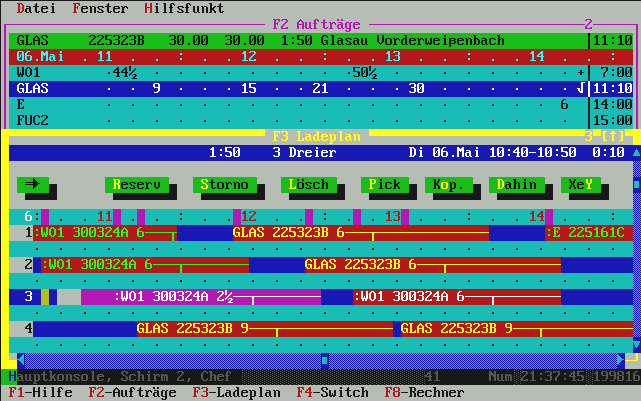The image size is (641, 401).
Task: Open the Hilfsfunkt menu
Action: pyautogui.click(x=184, y=7)
